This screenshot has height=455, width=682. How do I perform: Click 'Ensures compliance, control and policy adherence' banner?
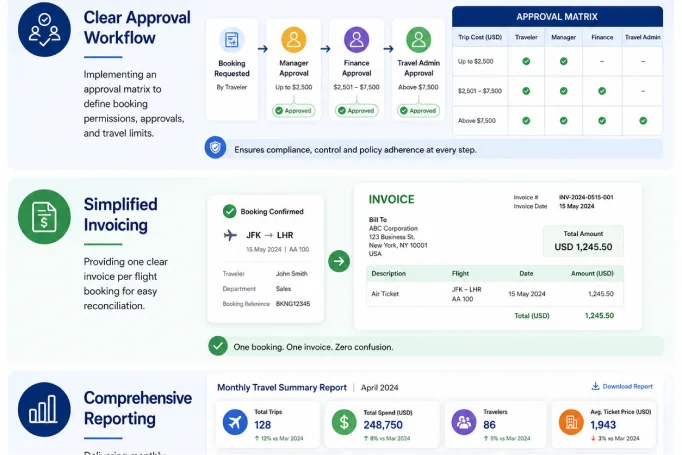coord(434,149)
